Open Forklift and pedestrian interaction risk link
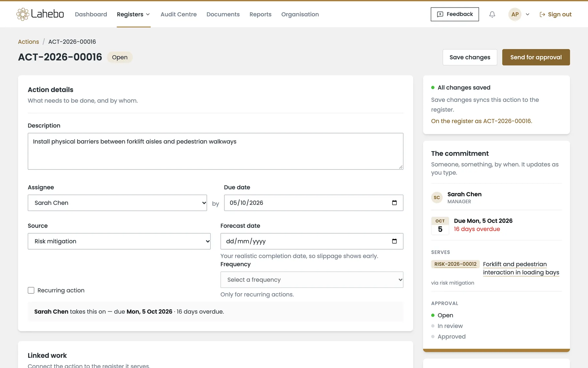Viewport: 588px width, 368px height. 521,268
